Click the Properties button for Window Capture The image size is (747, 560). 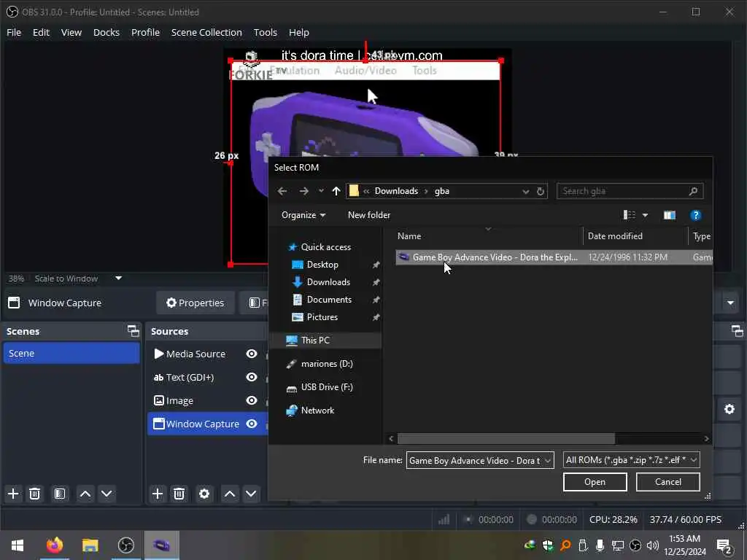196,303
